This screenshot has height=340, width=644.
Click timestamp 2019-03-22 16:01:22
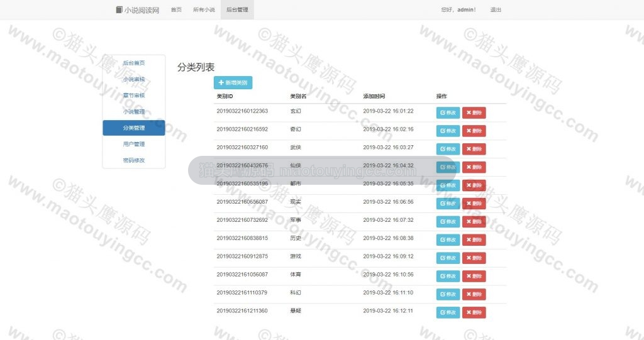click(388, 111)
